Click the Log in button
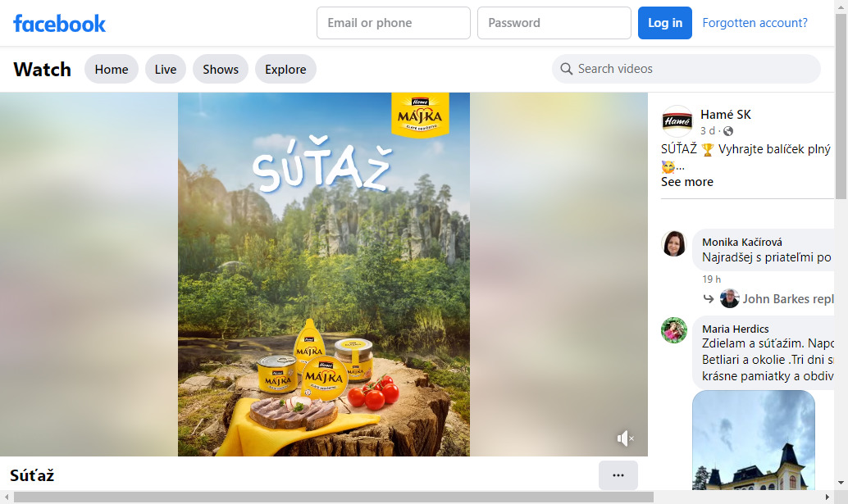This screenshot has height=504, width=848. [x=664, y=23]
